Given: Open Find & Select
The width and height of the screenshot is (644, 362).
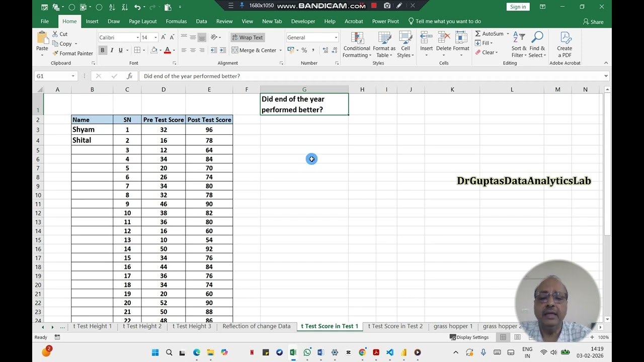Looking at the screenshot, I should 537,45.
